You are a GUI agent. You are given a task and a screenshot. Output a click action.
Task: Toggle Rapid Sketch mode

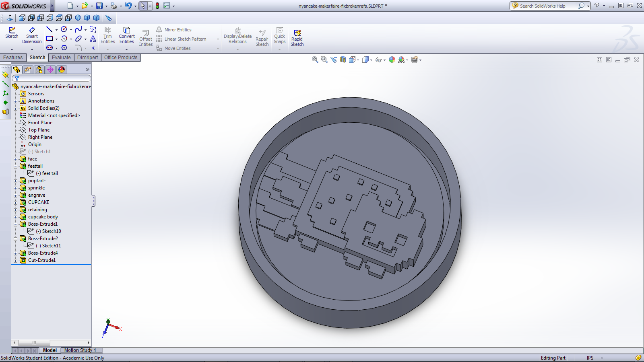coord(297,38)
